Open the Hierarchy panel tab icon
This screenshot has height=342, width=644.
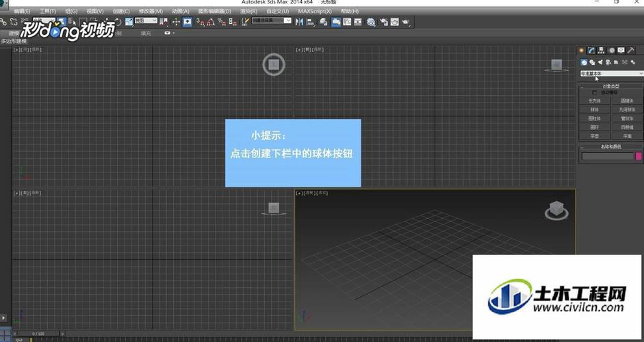pyautogui.click(x=601, y=51)
